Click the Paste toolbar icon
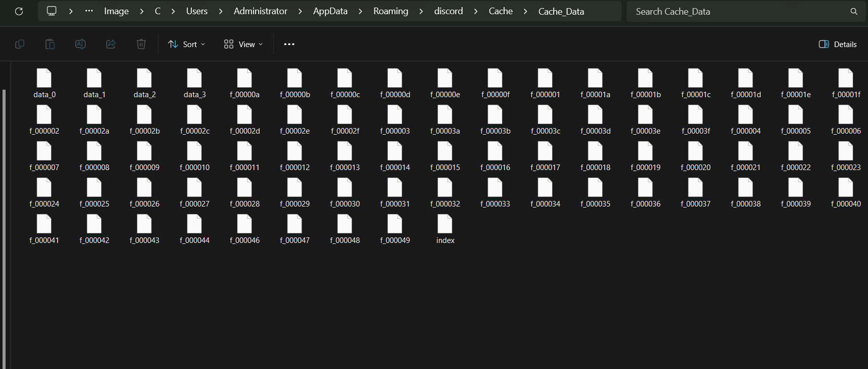Image resolution: width=868 pixels, height=369 pixels. pyautogui.click(x=50, y=44)
